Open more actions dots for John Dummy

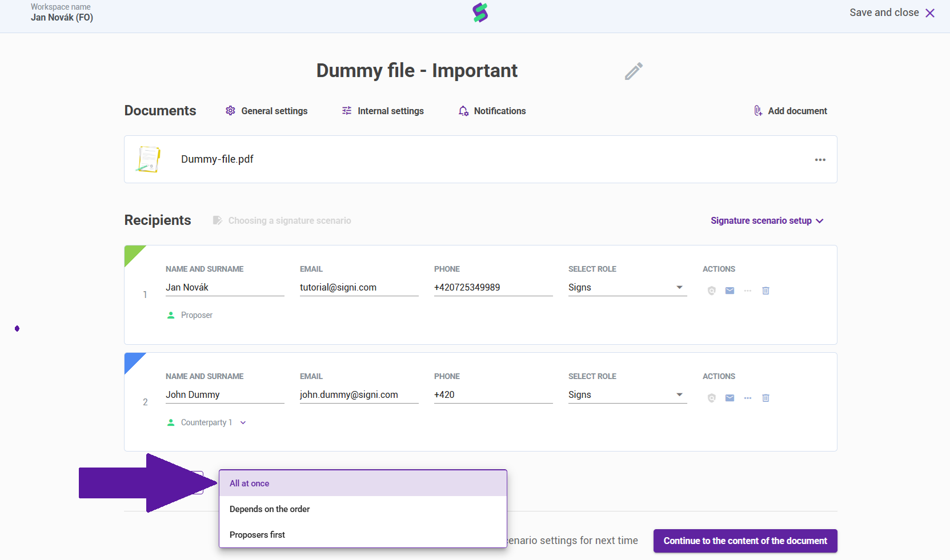point(748,398)
